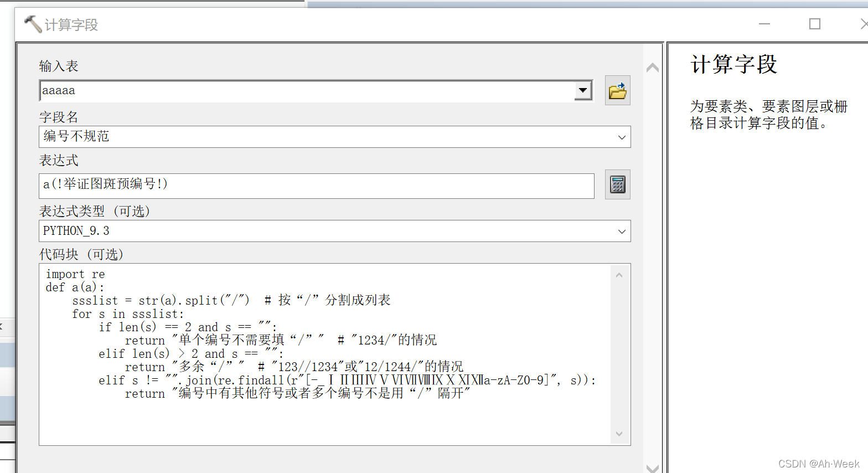Viewport: 868px width, 473px height.
Task: Minimize the 计算字段 window
Action: pyautogui.click(x=764, y=24)
